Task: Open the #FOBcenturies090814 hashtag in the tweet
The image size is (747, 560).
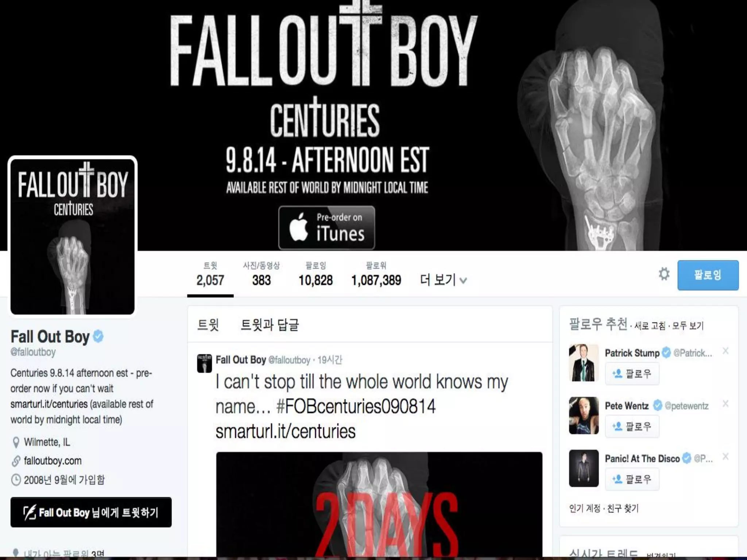Action: point(356,407)
